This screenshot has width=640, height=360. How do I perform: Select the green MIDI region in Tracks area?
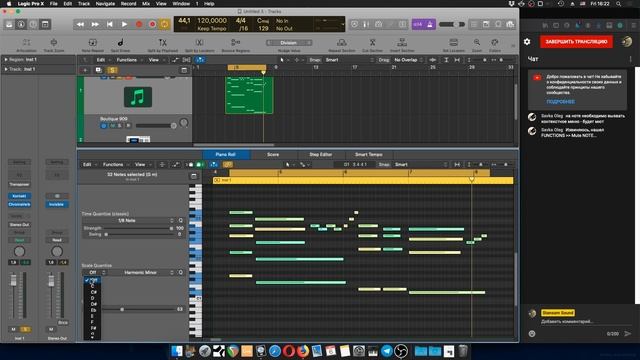pyautogui.click(x=249, y=95)
